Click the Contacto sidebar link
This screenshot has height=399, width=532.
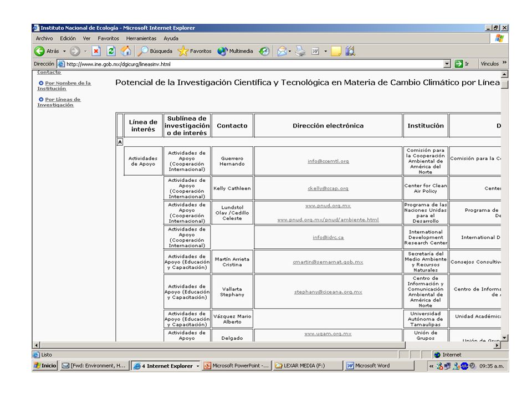(49, 72)
